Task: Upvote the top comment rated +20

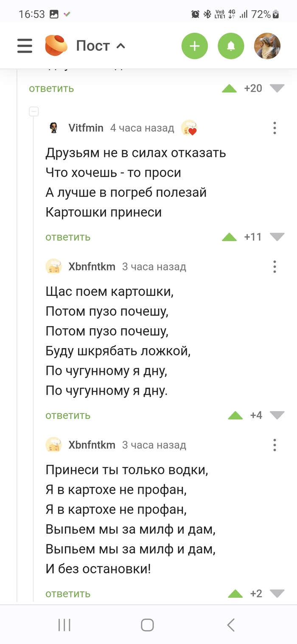Action: [x=229, y=88]
